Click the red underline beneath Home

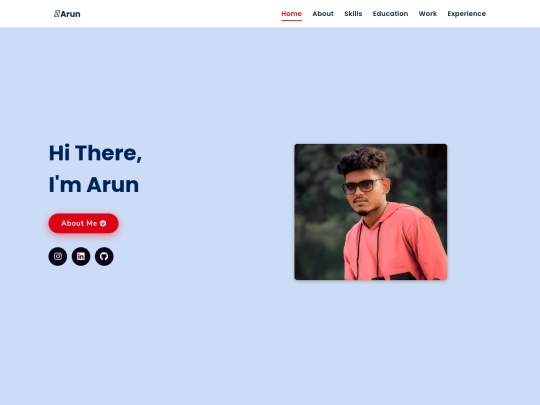click(x=291, y=20)
